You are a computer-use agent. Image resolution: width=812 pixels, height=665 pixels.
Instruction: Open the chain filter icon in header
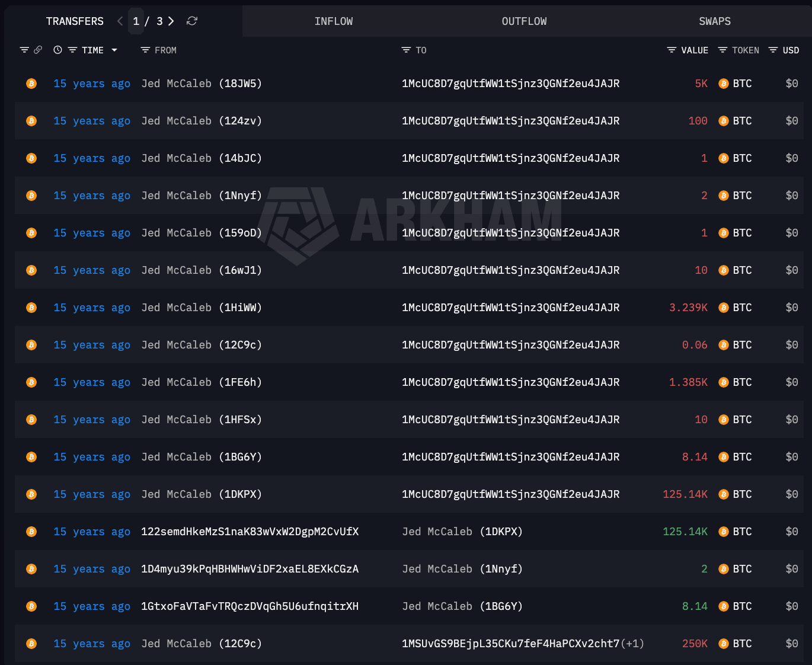[24, 50]
